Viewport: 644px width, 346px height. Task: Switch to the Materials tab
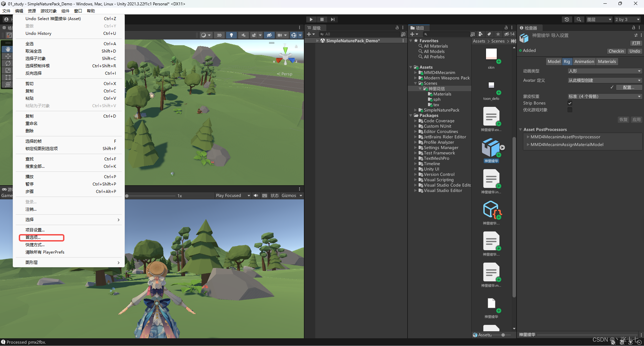click(607, 62)
